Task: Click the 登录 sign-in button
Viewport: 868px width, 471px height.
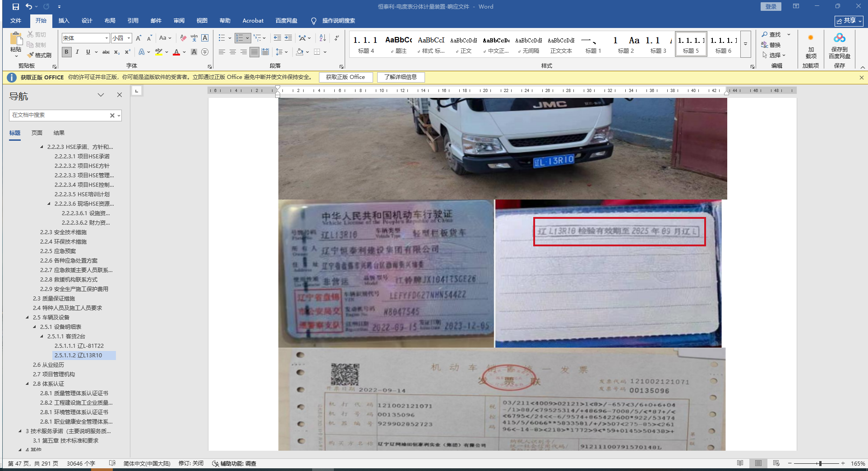Action: 771,6
